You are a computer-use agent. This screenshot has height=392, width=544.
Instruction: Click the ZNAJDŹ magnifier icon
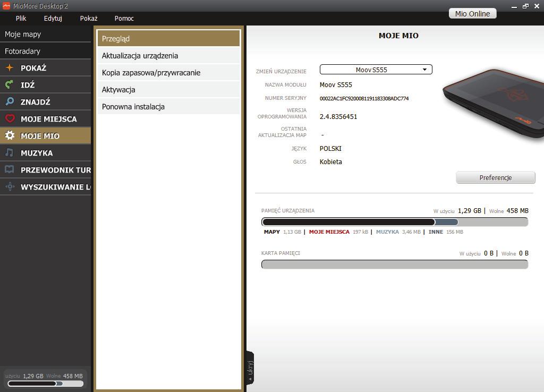coord(10,101)
